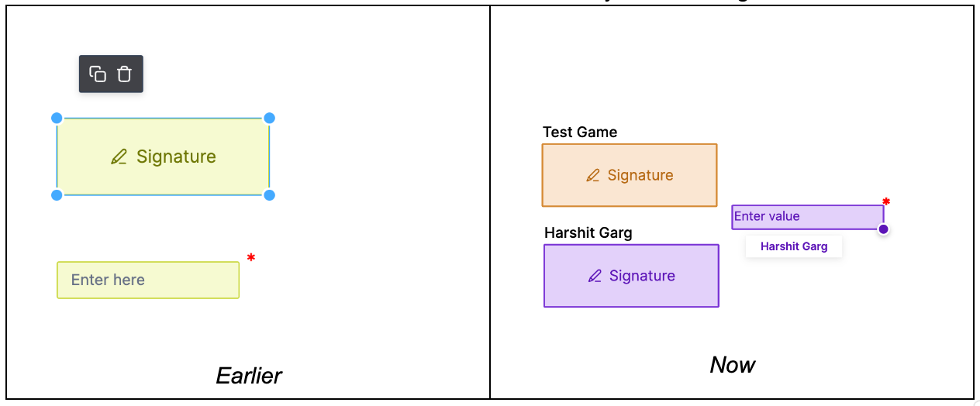
Task: Click the bottom-right blue resize handle
Action: coord(269,194)
